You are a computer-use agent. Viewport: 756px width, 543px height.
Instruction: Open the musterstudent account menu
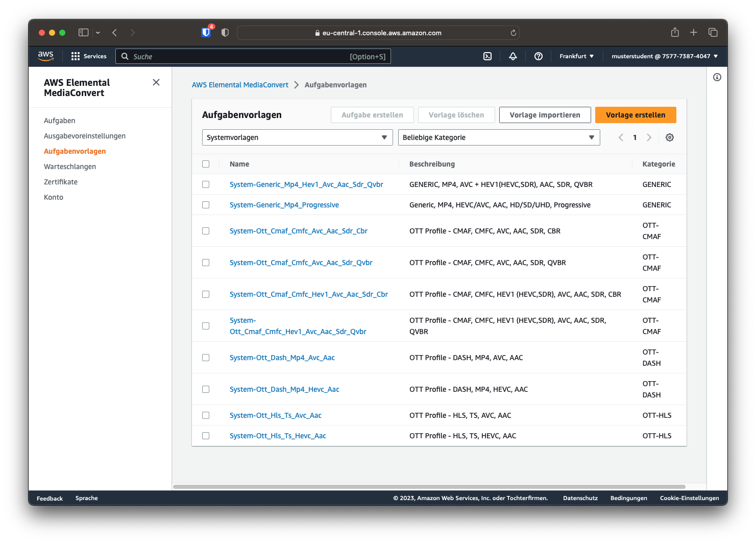pos(665,56)
